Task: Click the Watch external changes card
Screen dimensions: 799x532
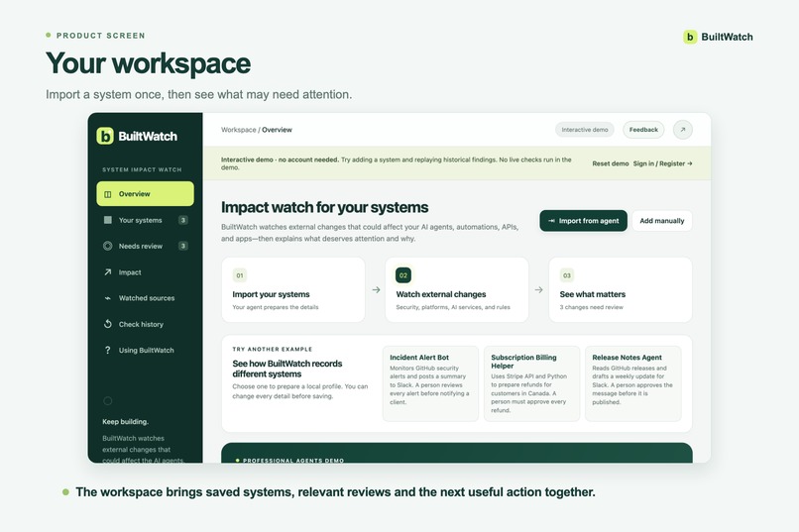Action: (x=457, y=289)
